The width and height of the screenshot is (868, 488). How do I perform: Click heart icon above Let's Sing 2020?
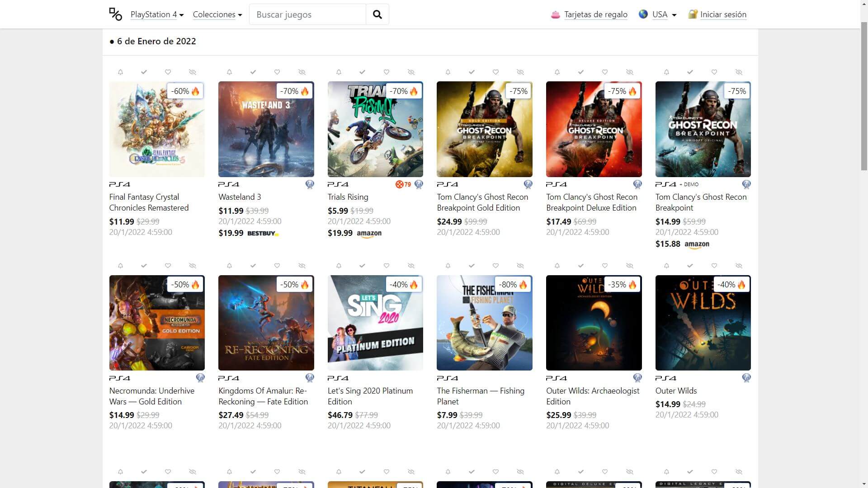pos(386,266)
